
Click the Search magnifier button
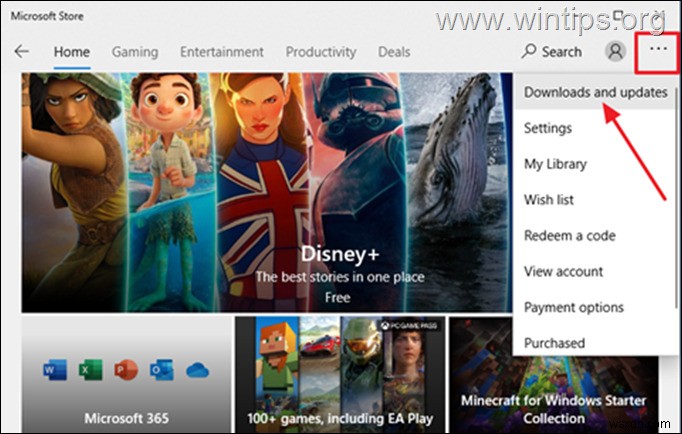coord(551,51)
